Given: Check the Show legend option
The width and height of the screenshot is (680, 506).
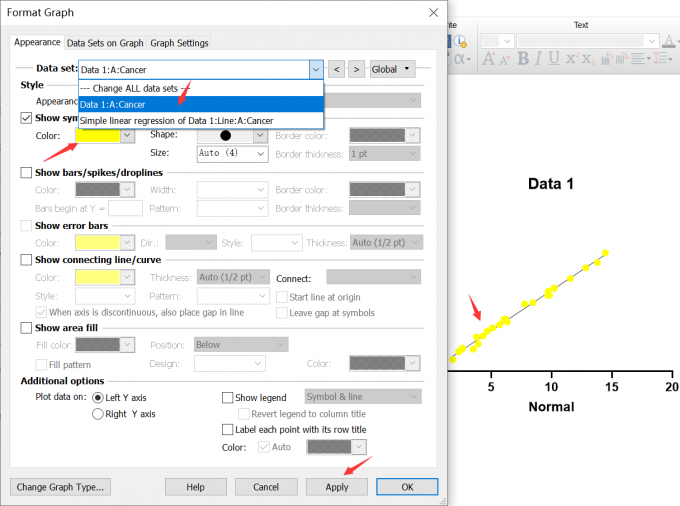Looking at the screenshot, I should 227,398.
